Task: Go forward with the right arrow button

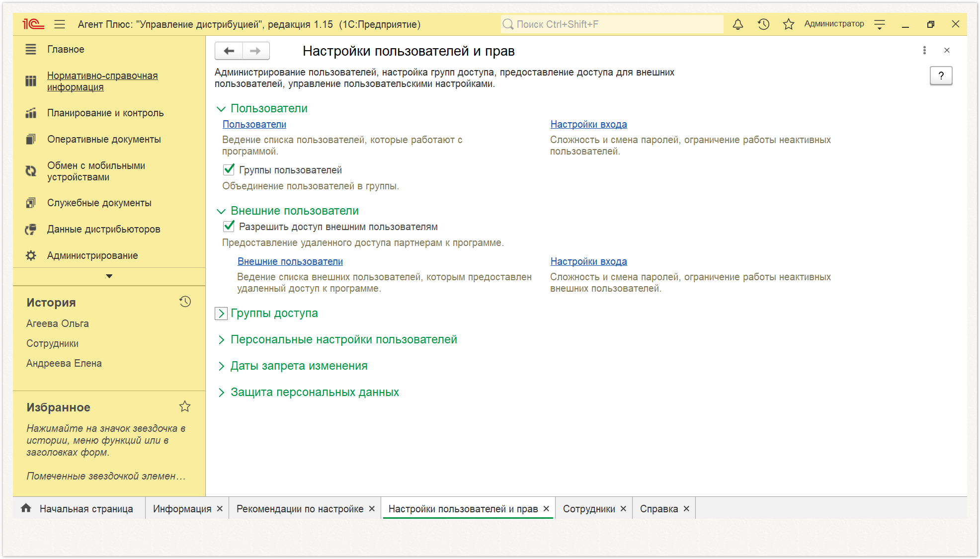Action: 255,51
